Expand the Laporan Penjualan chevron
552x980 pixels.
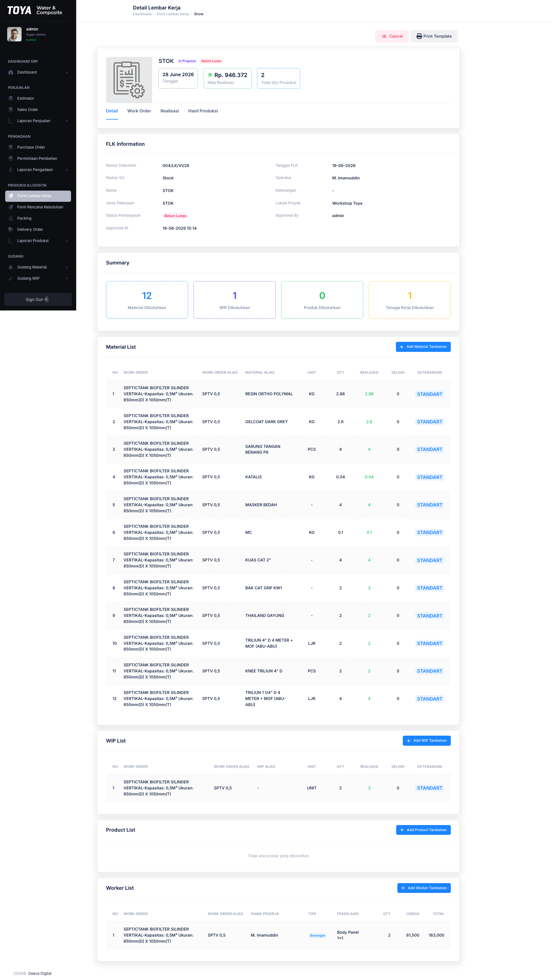[x=67, y=121]
